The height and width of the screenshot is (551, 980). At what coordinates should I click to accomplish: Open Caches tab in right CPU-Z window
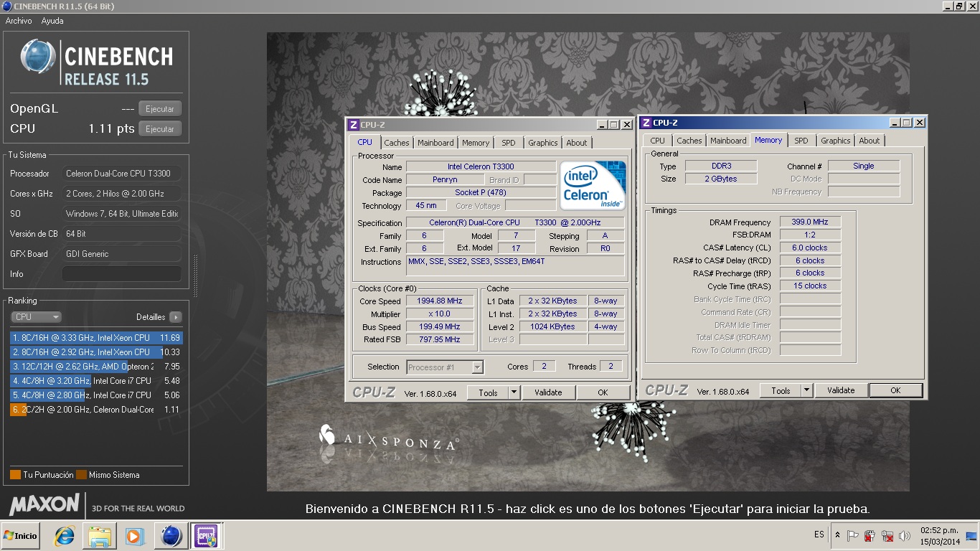tap(689, 141)
